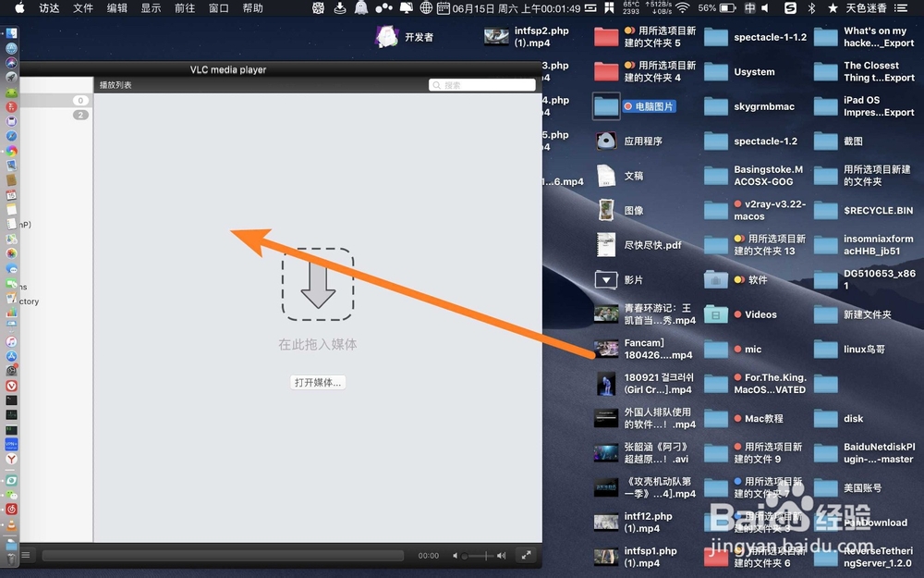Select the skygrmbmac folder
924x578 pixels.
click(749, 106)
